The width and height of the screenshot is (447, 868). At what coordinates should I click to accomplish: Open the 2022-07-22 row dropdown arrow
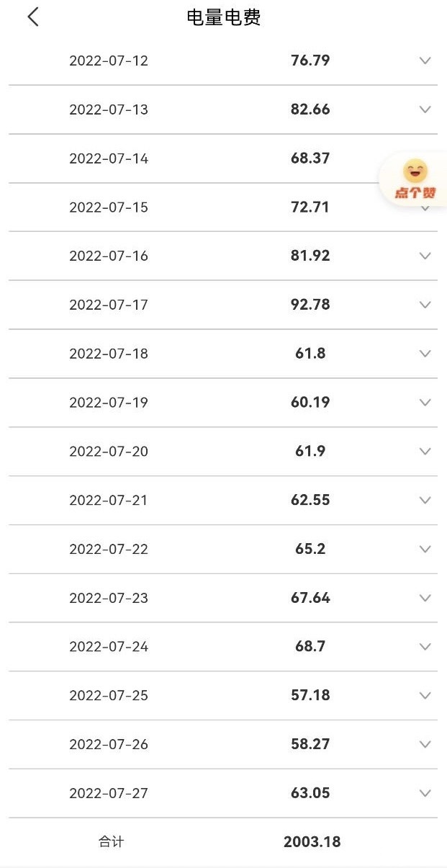tap(425, 549)
